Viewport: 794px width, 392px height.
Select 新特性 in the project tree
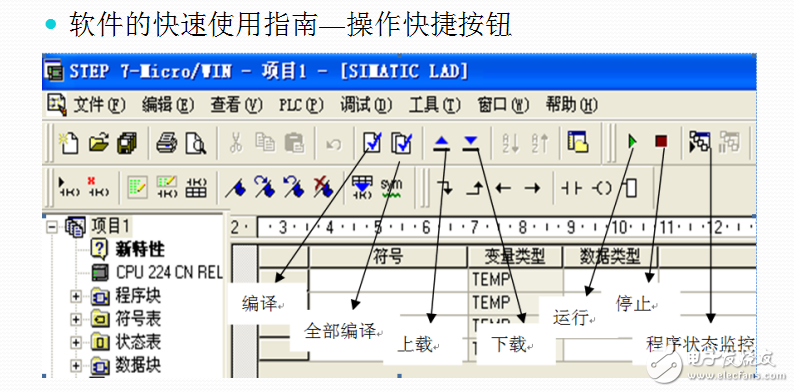139,249
